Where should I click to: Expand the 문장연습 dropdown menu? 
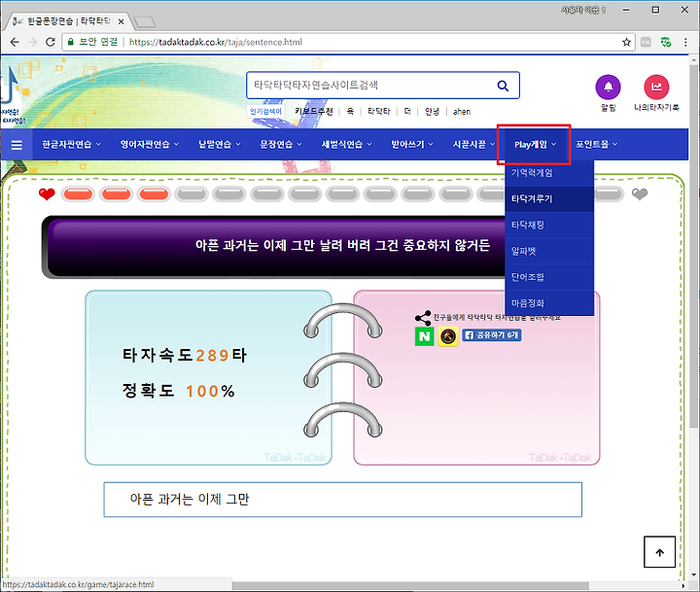281,144
